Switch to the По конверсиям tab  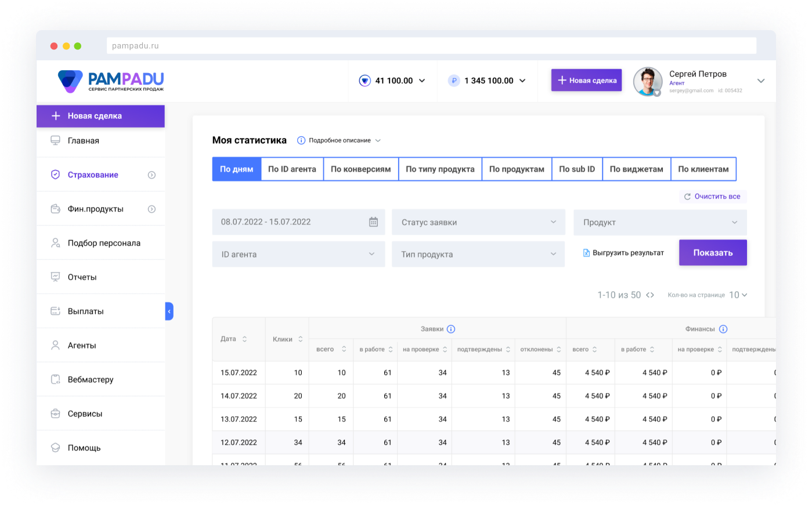click(x=360, y=169)
